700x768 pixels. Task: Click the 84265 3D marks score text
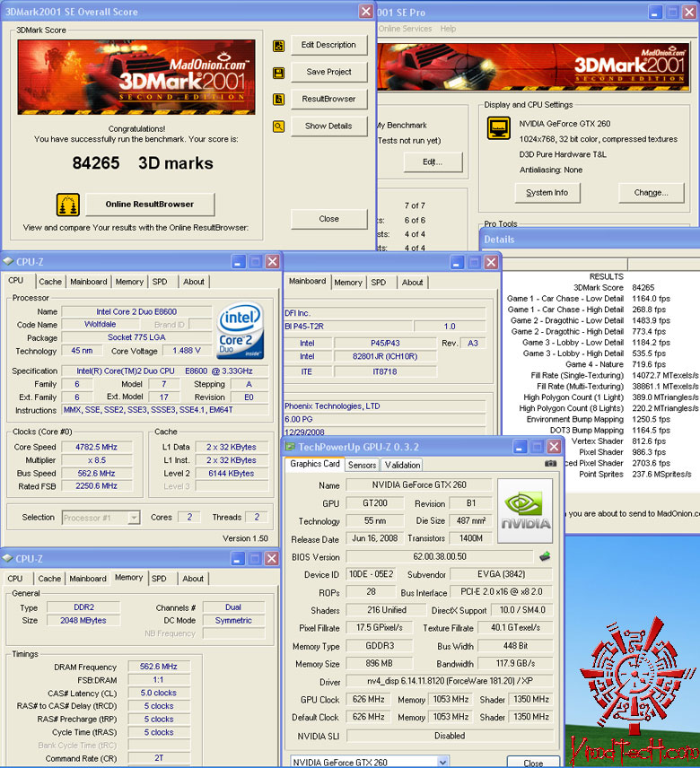[x=143, y=163]
